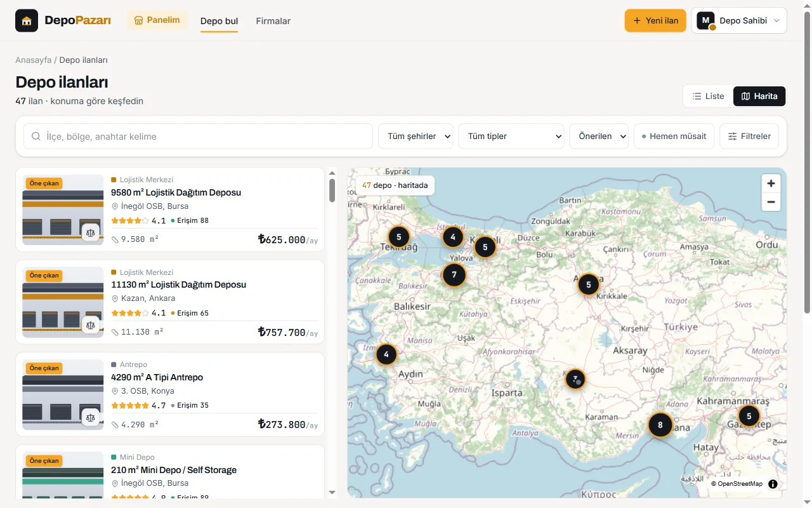Screen dimensions: 812x508
Task: Click cluster marker 4 near Istanbul
Action: (x=453, y=237)
